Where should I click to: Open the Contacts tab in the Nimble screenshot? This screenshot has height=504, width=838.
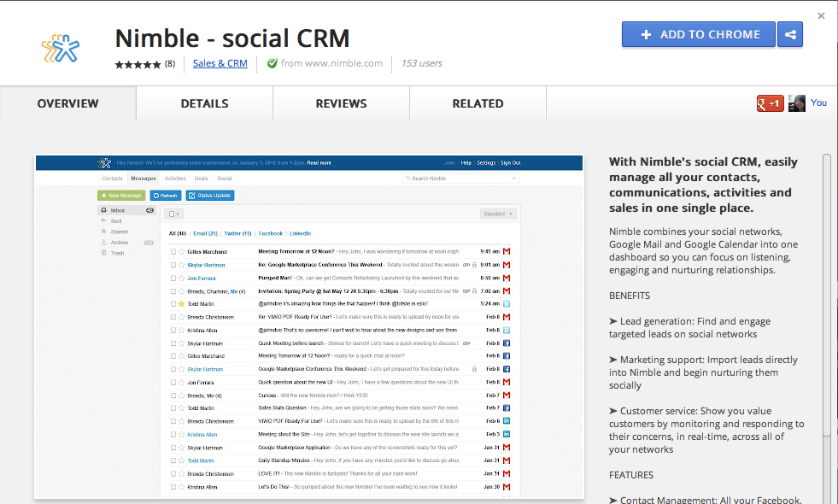(112, 179)
